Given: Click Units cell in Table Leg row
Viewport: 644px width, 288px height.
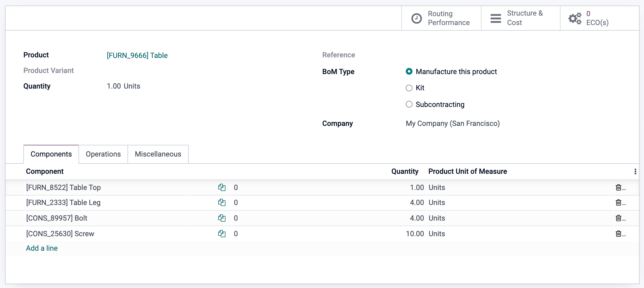Looking at the screenshot, I should (x=437, y=202).
